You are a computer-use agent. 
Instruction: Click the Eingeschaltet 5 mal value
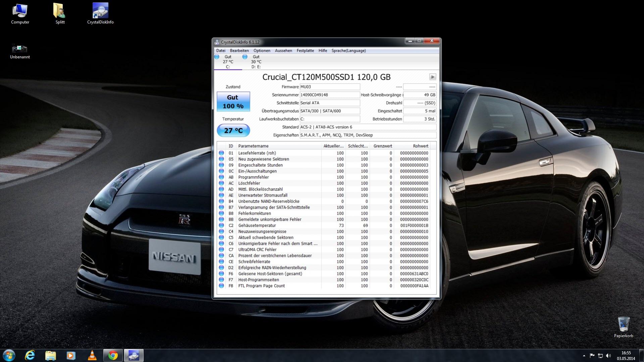coord(420,111)
